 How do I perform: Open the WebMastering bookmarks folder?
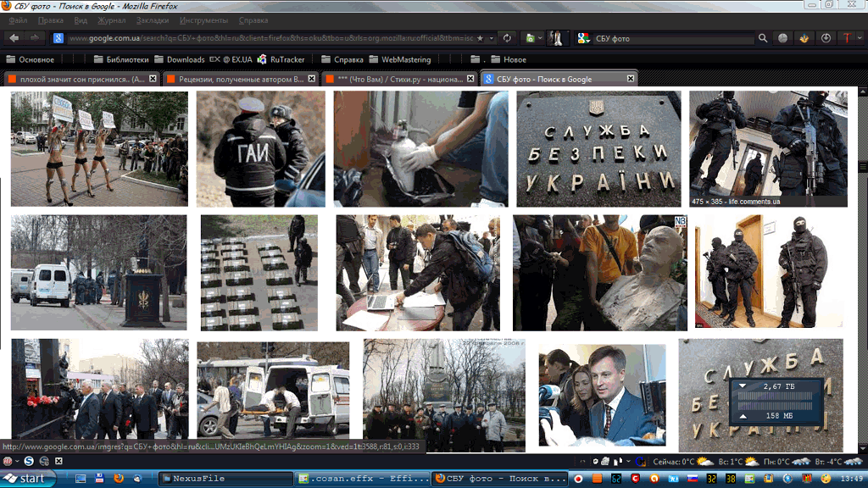tap(406, 59)
